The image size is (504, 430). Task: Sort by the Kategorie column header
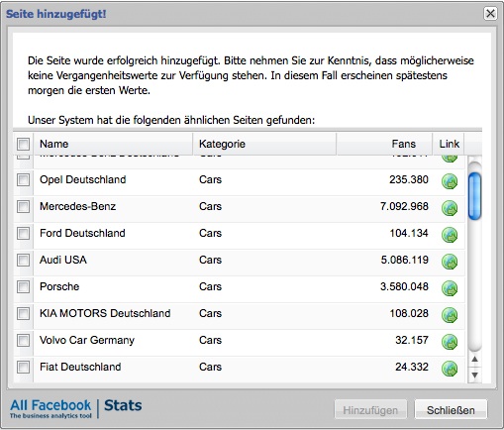(x=264, y=144)
